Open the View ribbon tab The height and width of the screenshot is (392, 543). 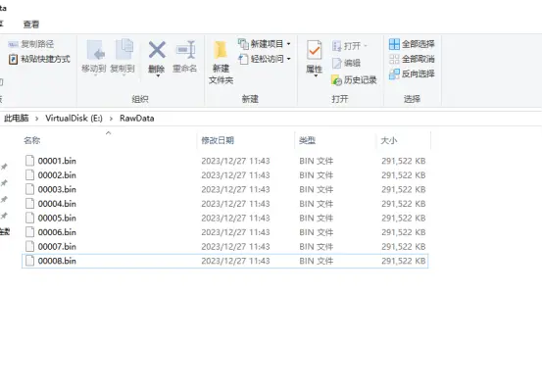pos(31,24)
